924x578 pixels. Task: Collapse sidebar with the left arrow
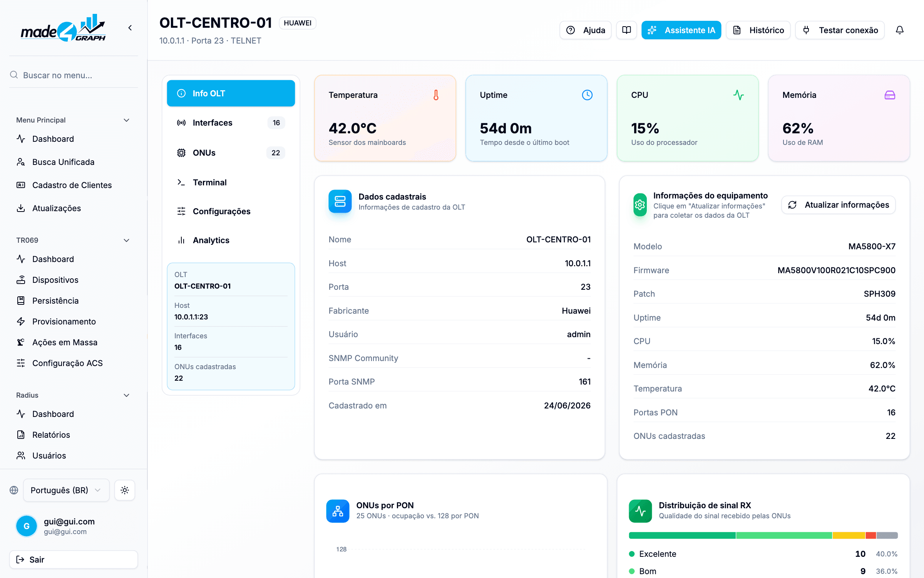[130, 28]
